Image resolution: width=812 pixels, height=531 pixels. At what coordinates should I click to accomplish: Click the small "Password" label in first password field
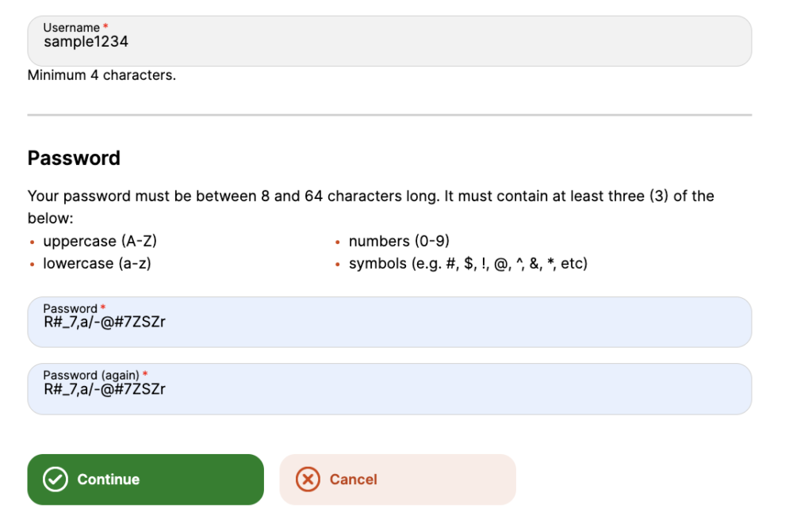point(70,308)
